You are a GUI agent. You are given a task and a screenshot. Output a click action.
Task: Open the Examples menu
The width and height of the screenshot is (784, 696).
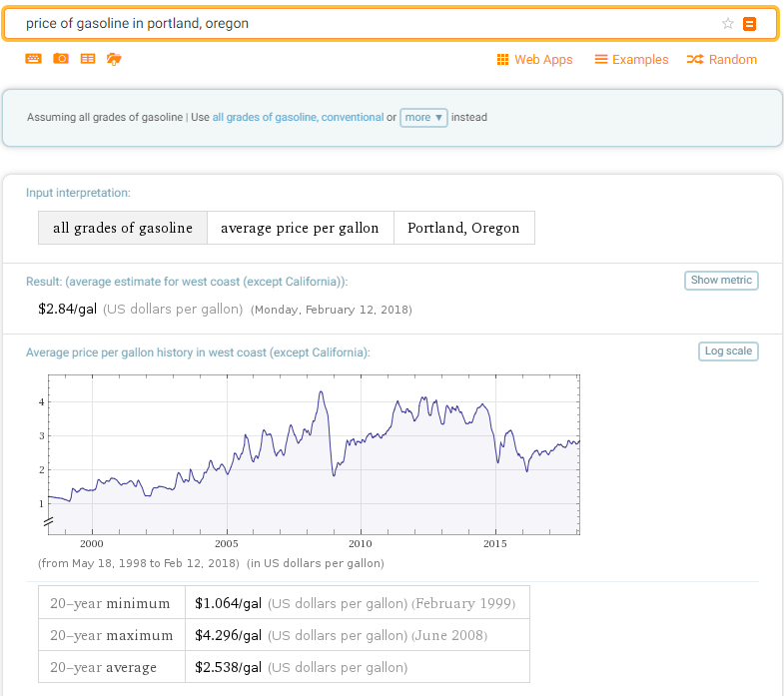click(x=631, y=60)
